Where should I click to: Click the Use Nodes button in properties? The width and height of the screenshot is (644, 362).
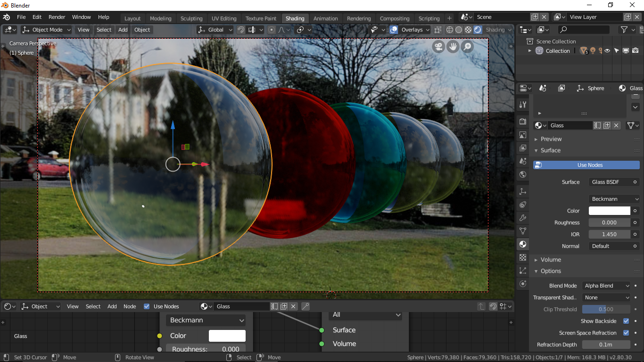tap(586, 165)
